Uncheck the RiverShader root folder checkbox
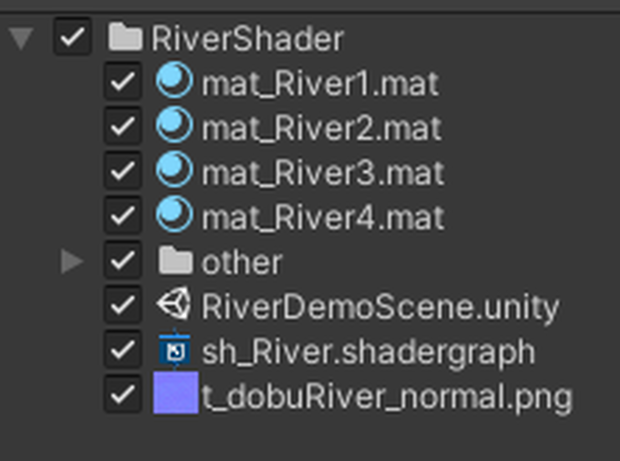Image resolution: width=620 pixels, height=461 pixels. pos(72,36)
